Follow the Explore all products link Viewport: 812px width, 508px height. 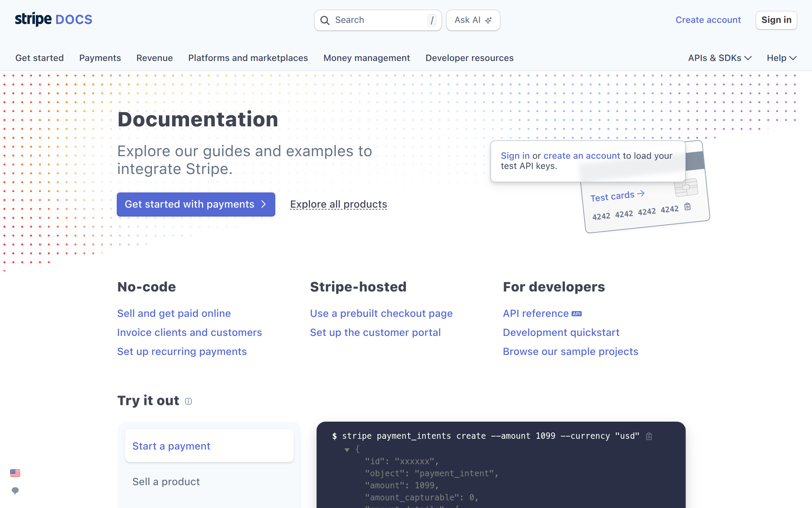click(338, 204)
